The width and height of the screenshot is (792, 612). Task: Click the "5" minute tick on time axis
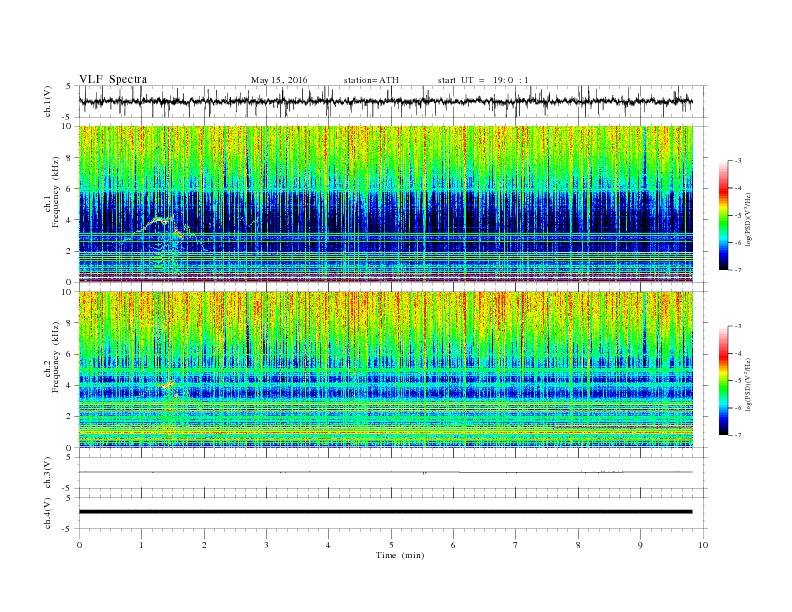pos(391,545)
